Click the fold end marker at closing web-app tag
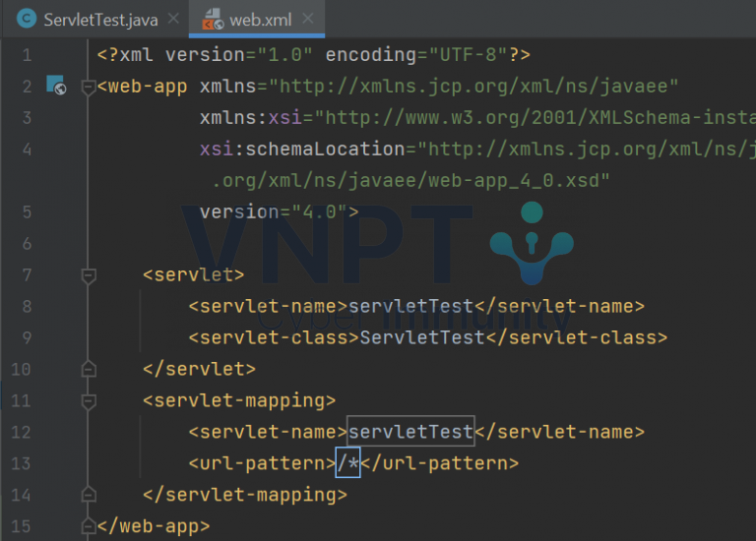Image resolution: width=756 pixels, height=541 pixels. (89, 526)
